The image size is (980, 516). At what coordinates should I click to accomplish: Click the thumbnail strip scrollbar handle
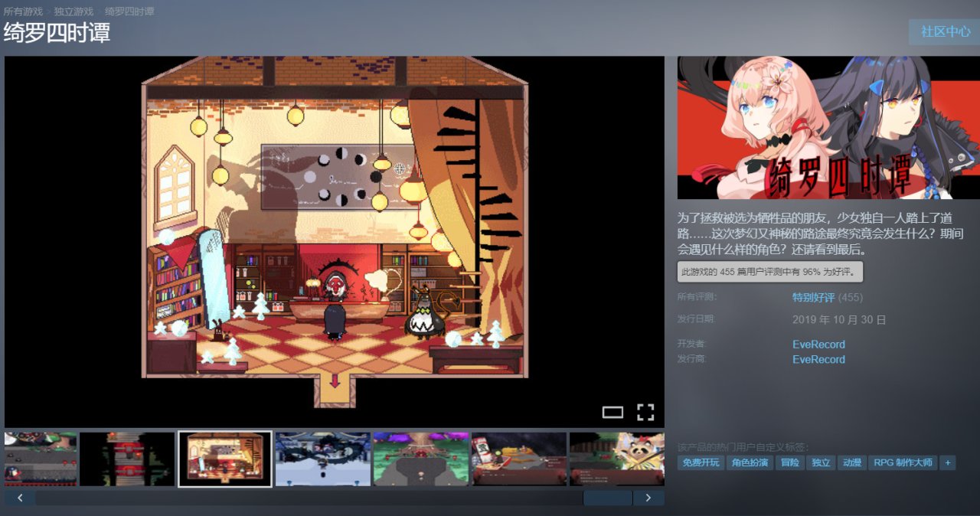pos(608,498)
